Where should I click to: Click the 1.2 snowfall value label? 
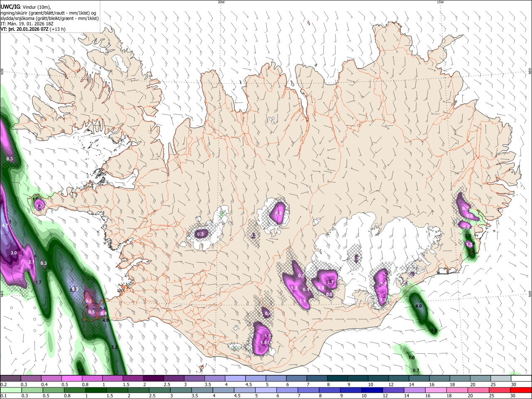click(x=294, y=288)
